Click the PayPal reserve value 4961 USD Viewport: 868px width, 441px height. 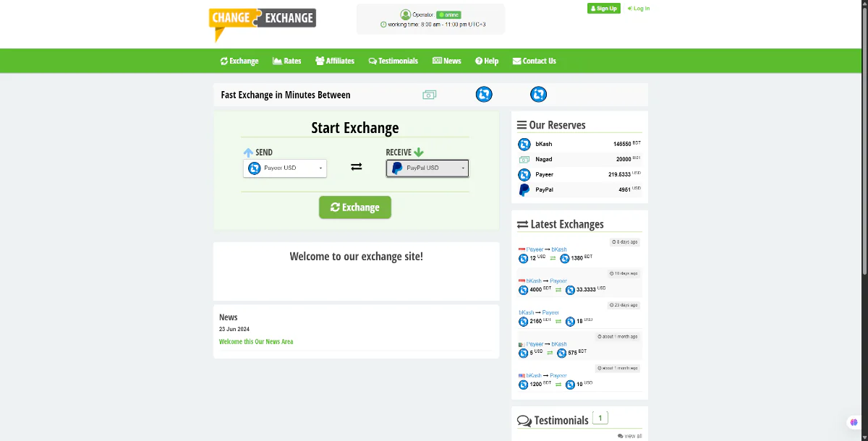629,190
